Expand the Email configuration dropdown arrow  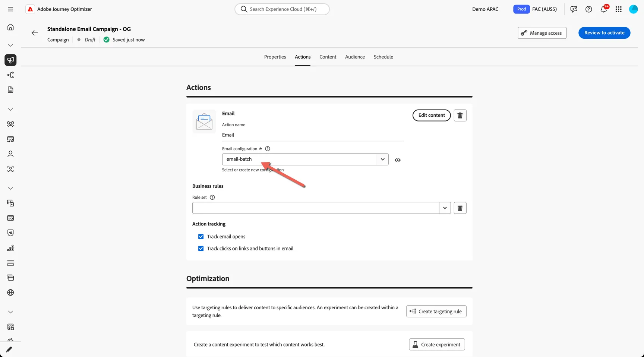point(382,159)
